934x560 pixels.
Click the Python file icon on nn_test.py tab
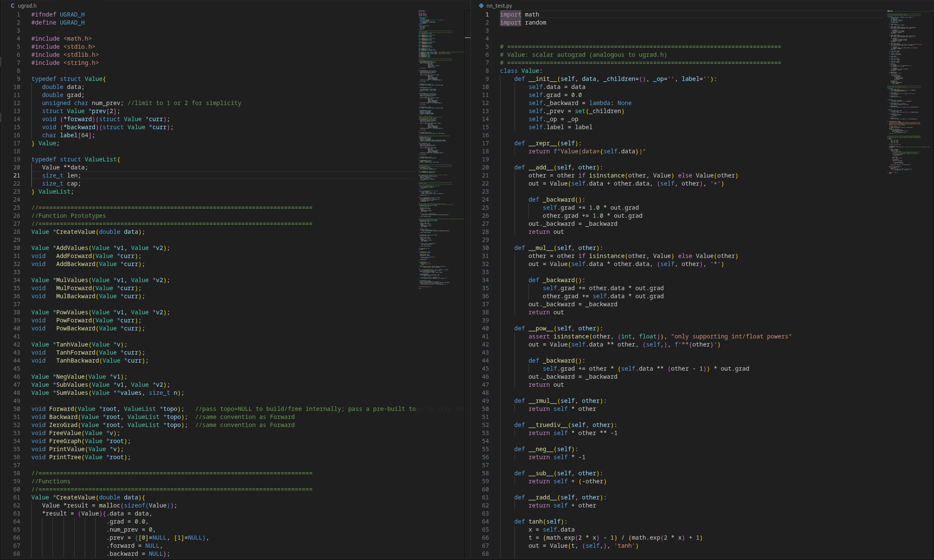(481, 6)
